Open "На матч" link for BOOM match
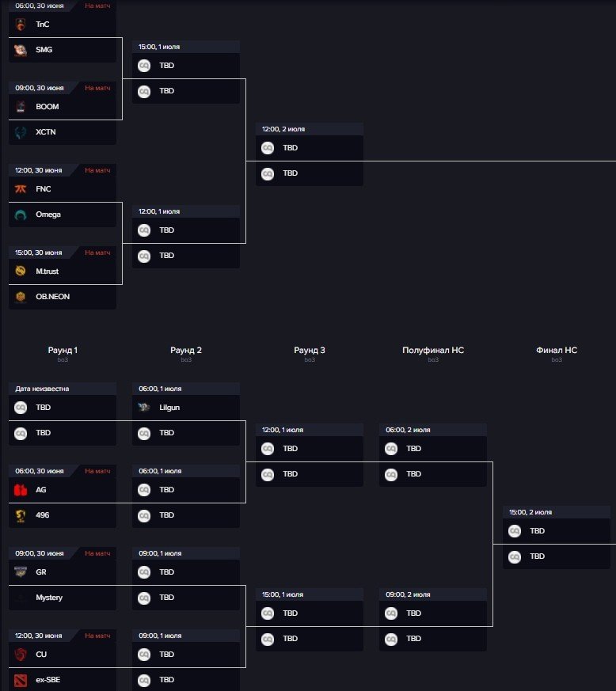Viewport: 616px width, 691px height. pyautogui.click(x=97, y=88)
